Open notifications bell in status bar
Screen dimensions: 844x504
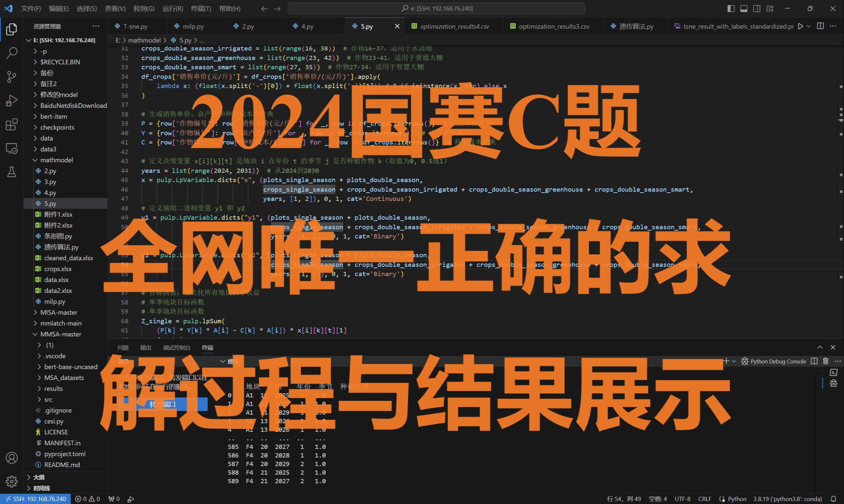(x=833, y=499)
